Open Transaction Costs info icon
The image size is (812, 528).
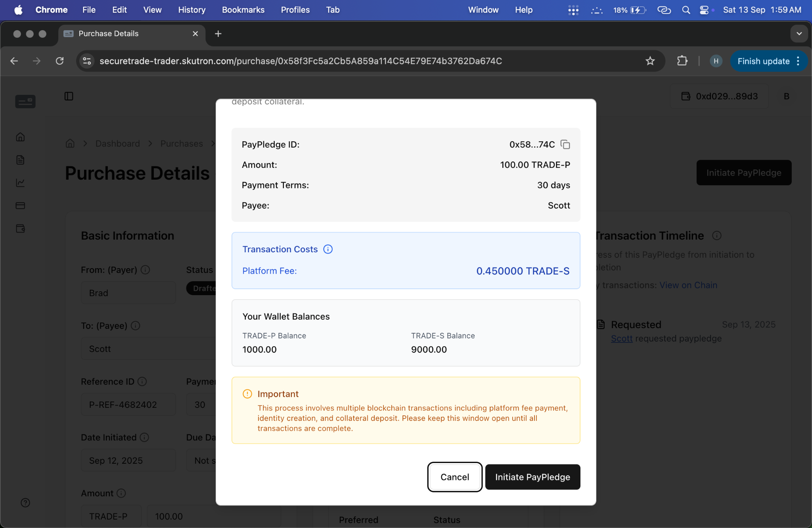(328, 249)
